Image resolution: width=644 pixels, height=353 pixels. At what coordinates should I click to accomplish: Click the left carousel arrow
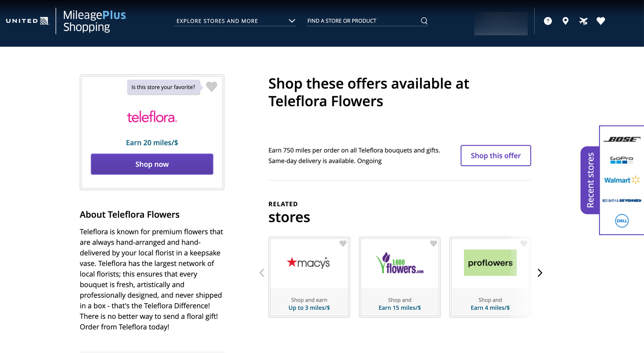(x=262, y=273)
